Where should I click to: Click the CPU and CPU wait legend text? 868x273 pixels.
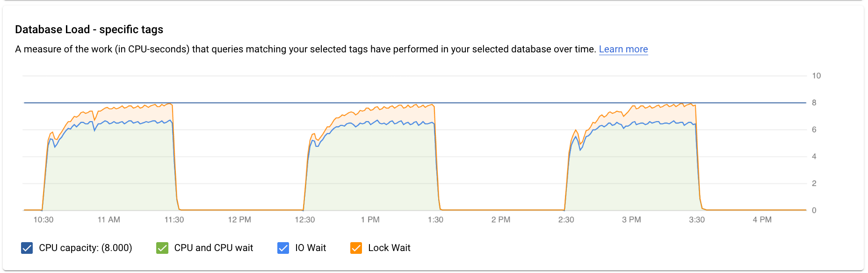(213, 248)
